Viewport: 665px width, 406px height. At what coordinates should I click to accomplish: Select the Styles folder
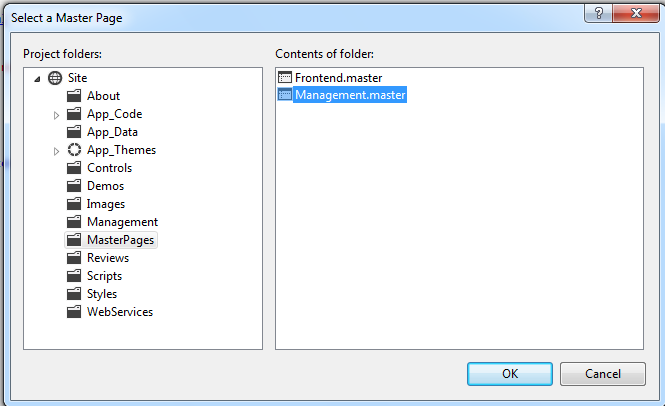point(102,294)
